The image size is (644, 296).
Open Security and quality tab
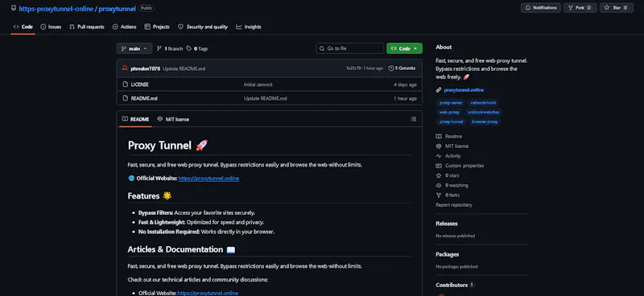[203, 27]
